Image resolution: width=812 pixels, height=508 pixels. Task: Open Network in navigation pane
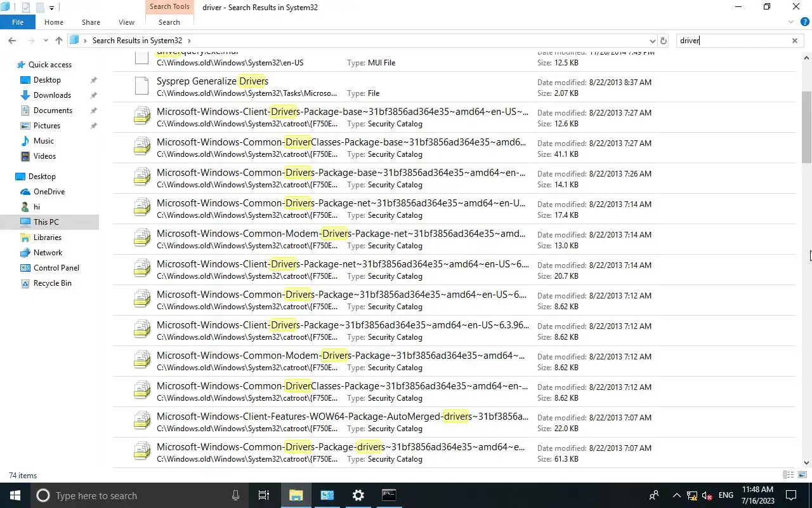click(48, 253)
